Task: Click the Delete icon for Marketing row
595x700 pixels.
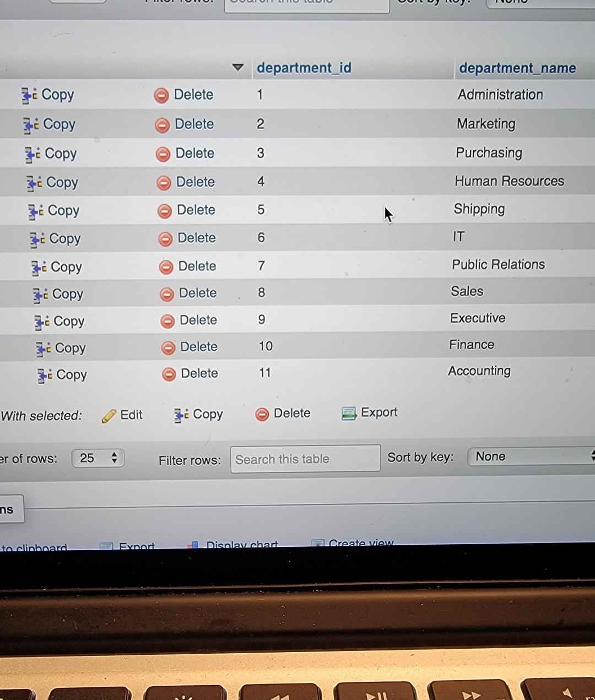Action: pyautogui.click(x=161, y=124)
